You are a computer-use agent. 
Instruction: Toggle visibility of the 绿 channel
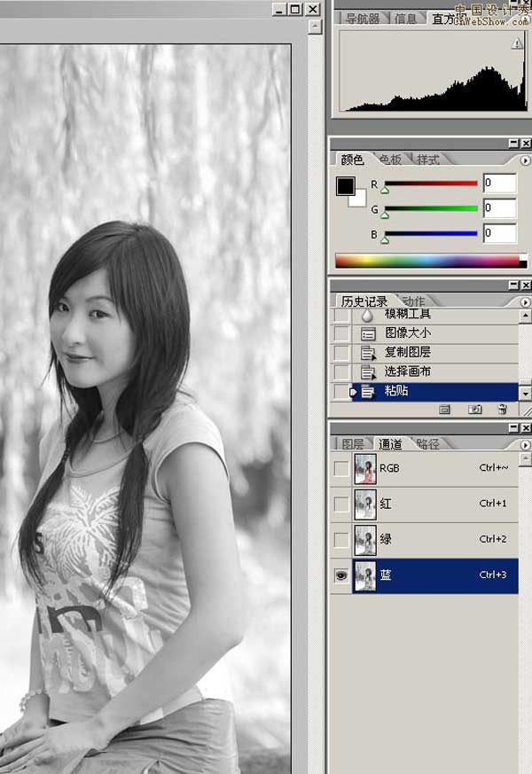pos(340,540)
